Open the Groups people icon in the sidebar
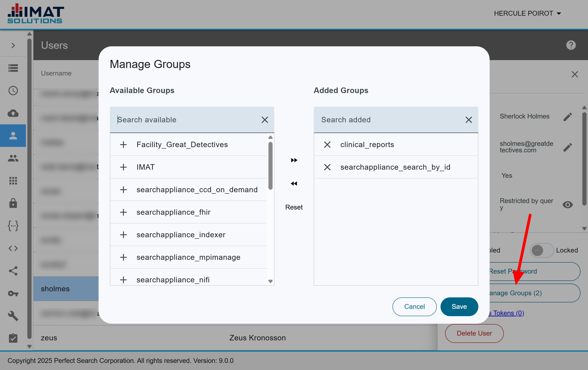The width and height of the screenshot is (588, 370). pos(13,158)
